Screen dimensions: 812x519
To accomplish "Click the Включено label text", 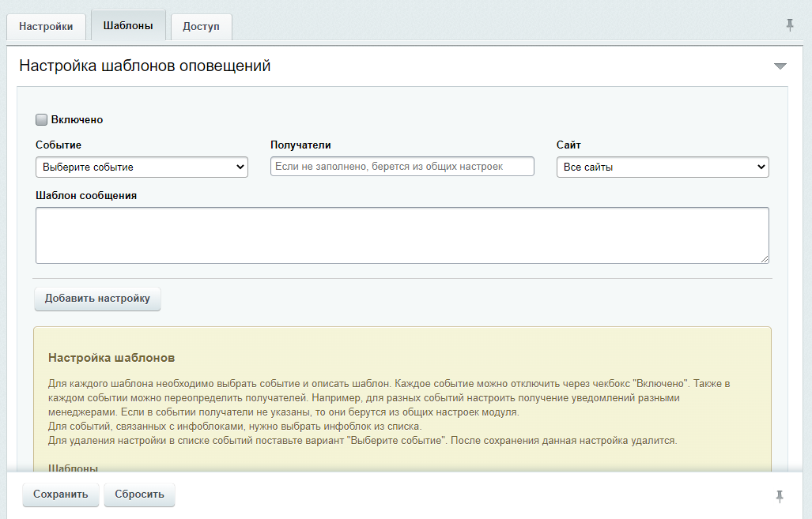I will click(77, 120).
